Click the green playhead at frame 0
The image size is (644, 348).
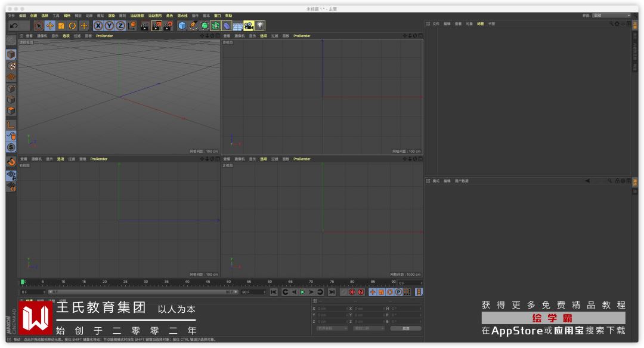[23, 282]
